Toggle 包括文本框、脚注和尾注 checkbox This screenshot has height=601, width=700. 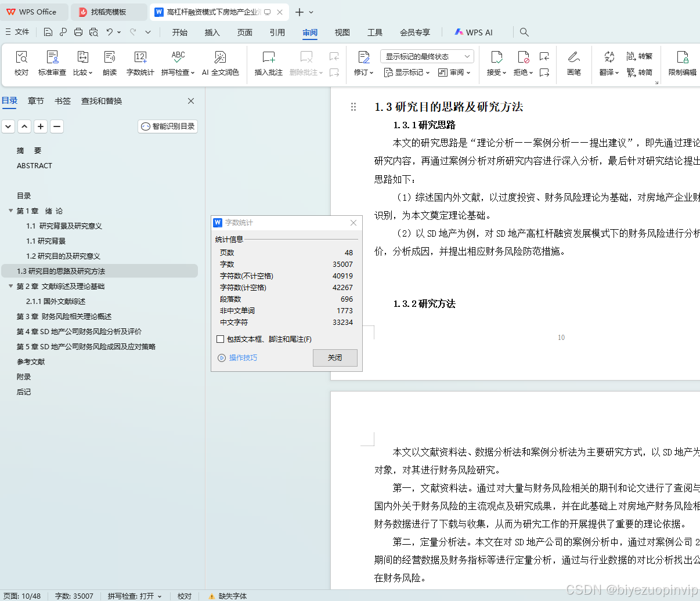click(220, 339)
